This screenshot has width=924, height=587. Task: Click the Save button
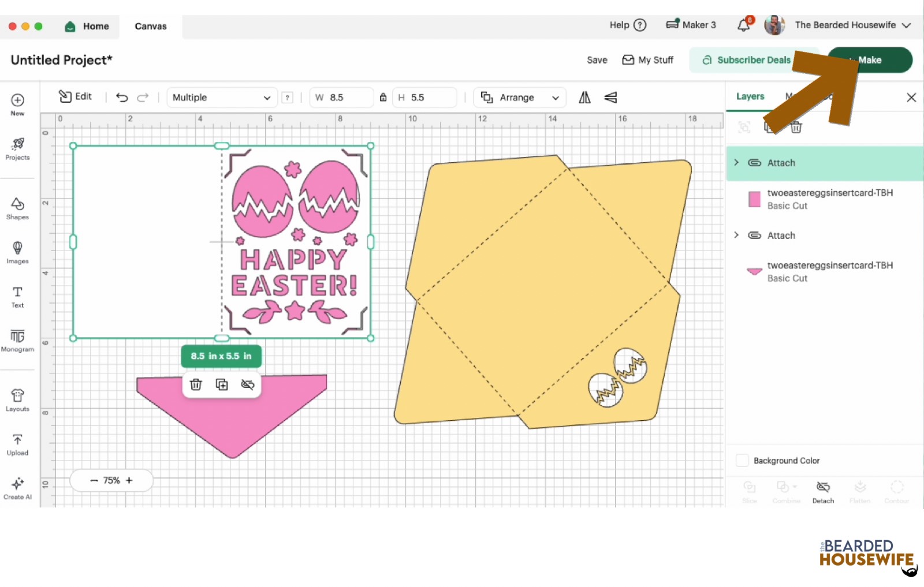(597, 60)
